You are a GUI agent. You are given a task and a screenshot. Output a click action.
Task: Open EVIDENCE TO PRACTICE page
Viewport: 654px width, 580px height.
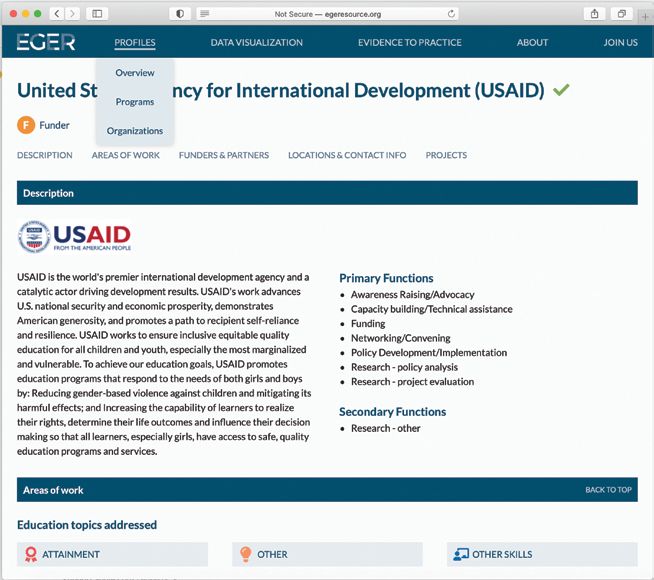pos(410,43)
